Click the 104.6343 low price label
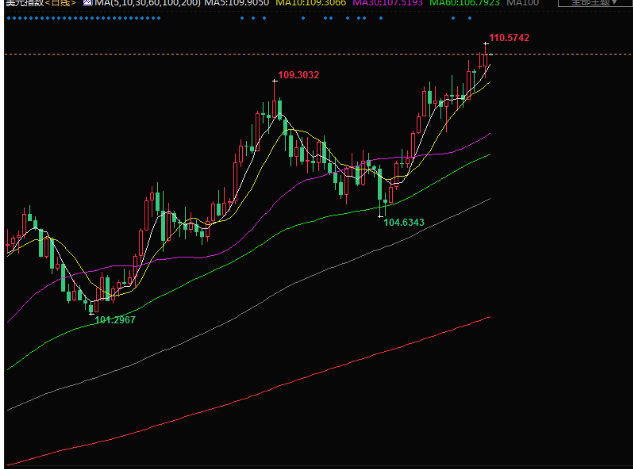Screen dimensions: 633x469 pyautogui.click(x=404, y=222)
